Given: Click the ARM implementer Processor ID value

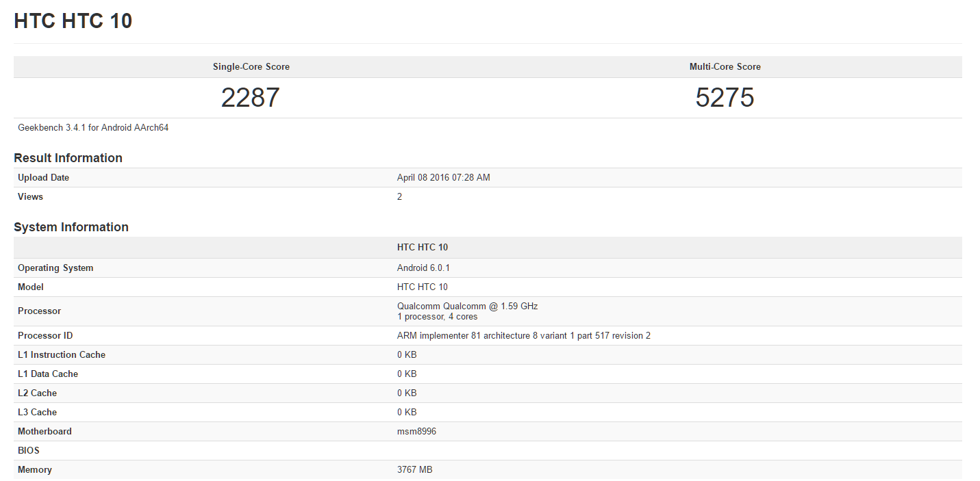Looking at the screenshot, I should pyautogui.click(x=523, y=336).
